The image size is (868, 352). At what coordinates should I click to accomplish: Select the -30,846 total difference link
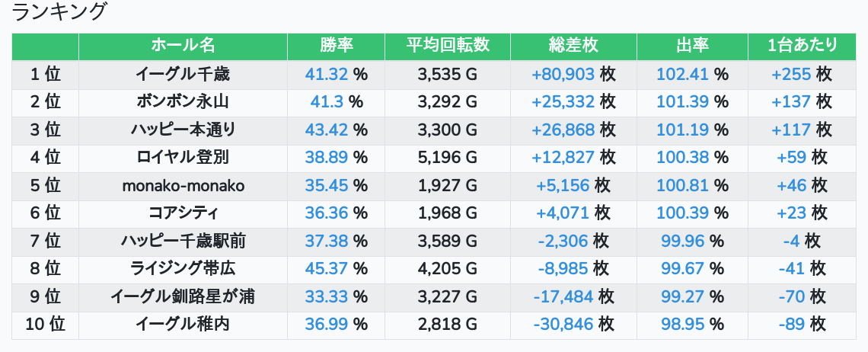563,325
